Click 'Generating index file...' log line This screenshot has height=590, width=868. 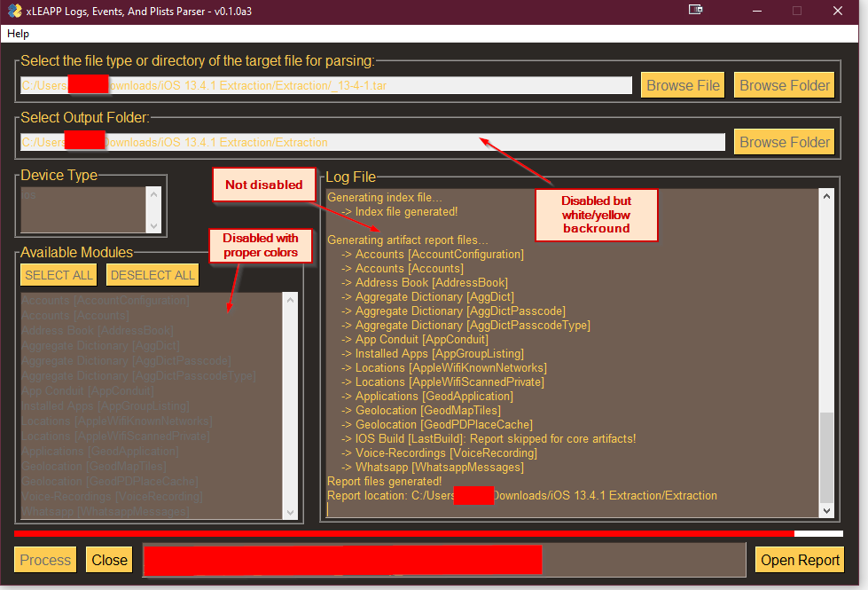385,197
